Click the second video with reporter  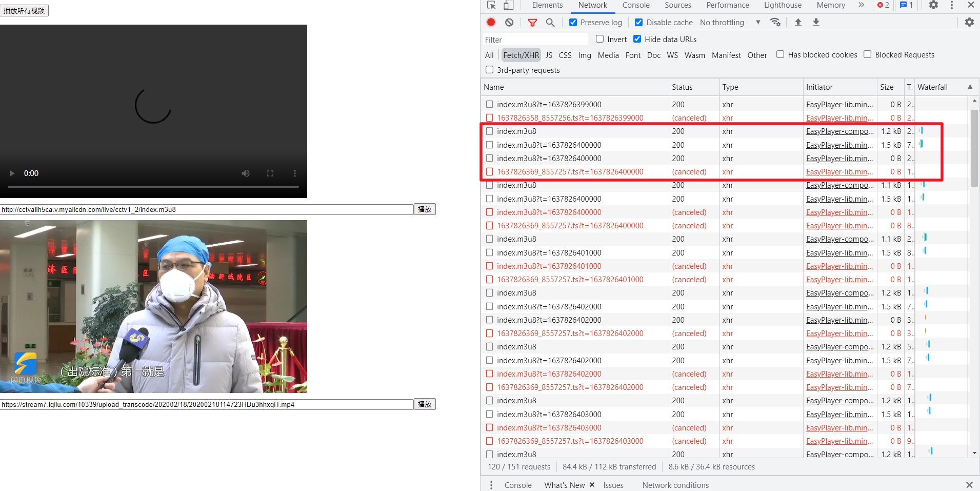coord(153,306)
